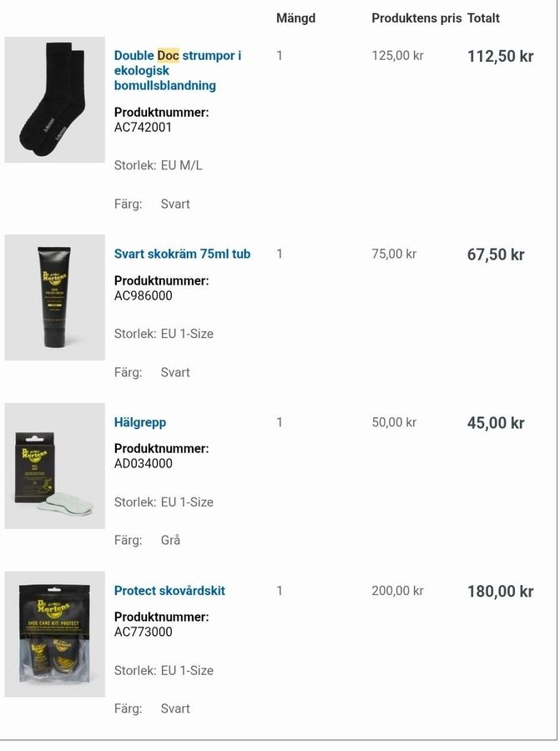The width and height of the screenshot is (560, 751).
Task: Click the Produktens pris column header
Action: [416, 18]
